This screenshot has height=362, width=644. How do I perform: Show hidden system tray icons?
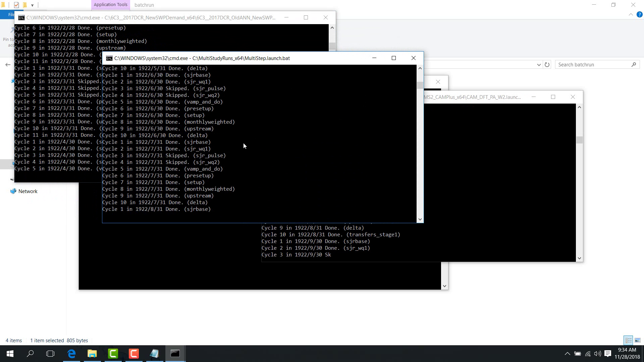567,354
